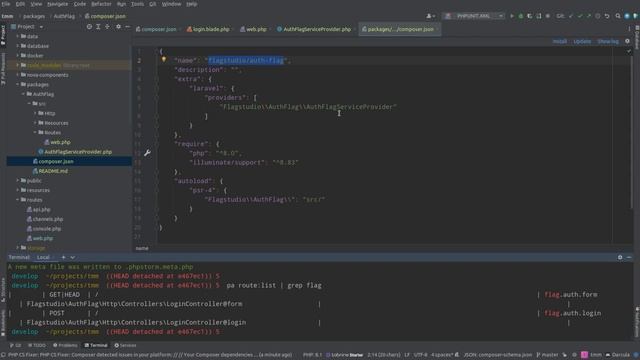
Task: Expand the nova-components folder
Action: (x=18, y=75)
